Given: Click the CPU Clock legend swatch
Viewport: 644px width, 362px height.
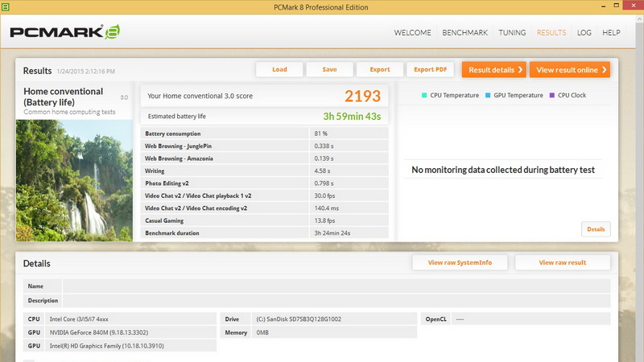Looking at the screenshot, I should tap(552, 95).
